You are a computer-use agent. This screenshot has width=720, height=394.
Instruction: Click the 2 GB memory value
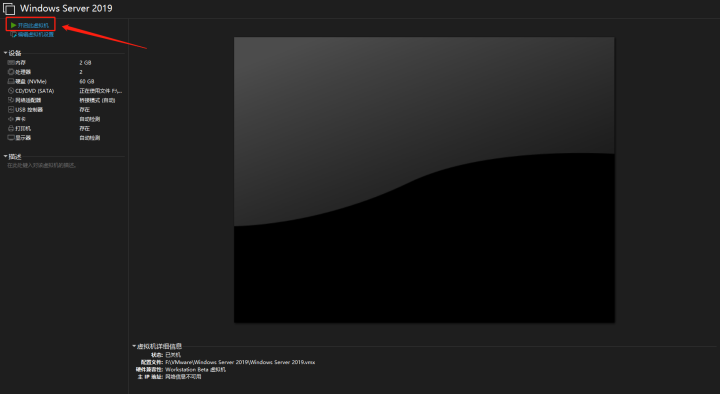[85, 62]
